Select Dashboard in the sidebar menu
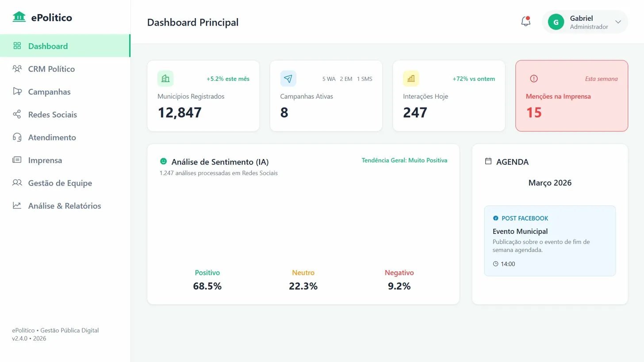Image resolution: width=644 pixels, height=362 pixels. 48,46
